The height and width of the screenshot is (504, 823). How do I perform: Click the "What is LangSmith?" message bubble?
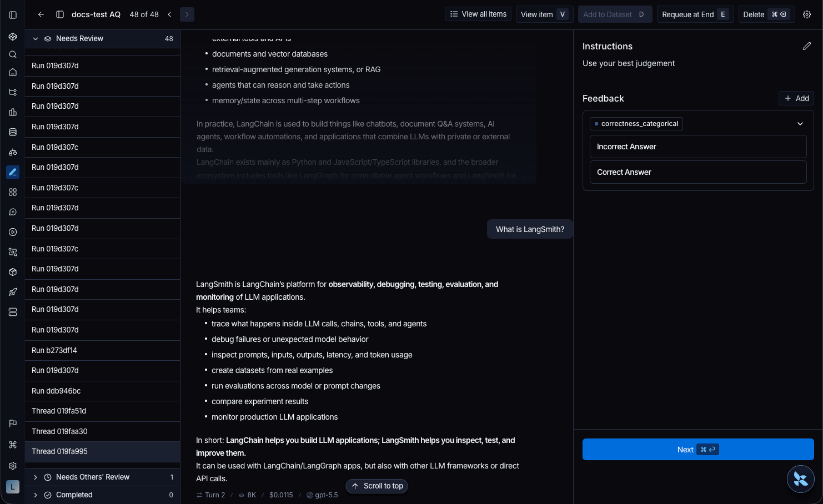(530, 229)
